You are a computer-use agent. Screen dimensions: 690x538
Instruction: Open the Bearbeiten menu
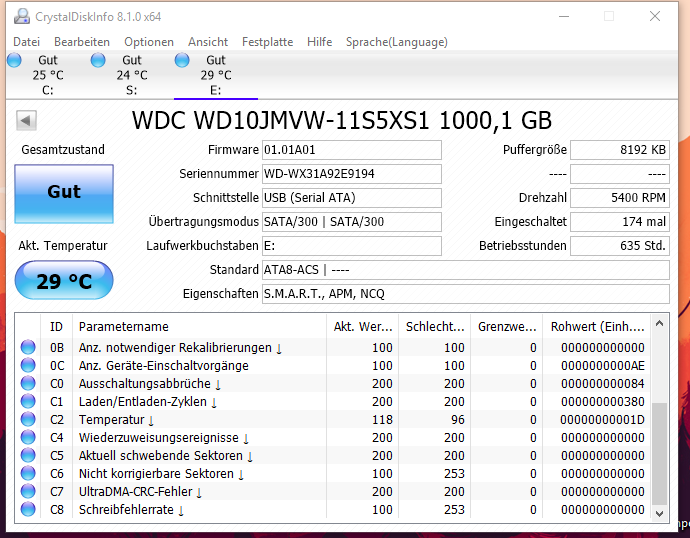[82, 42]
